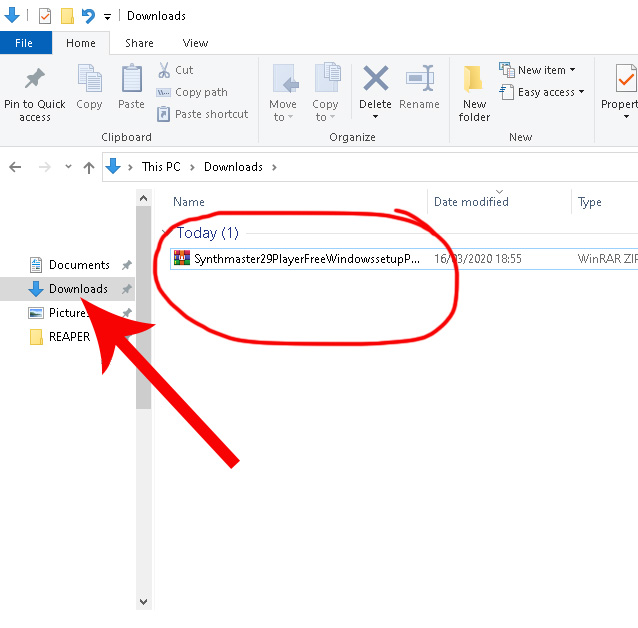Viewport: 638px width, 628px height.
Task: Click Copy path in Clipboard group
Action: tap(192, 92)
